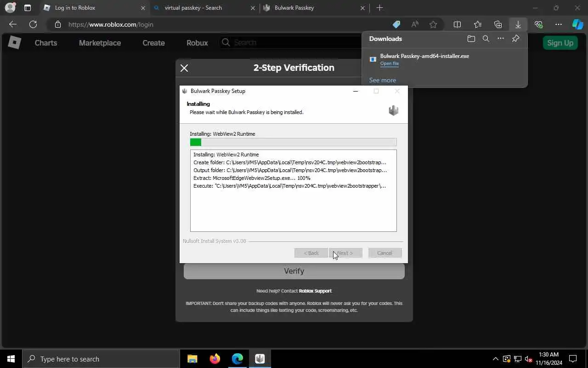Click the Bulwark shield logo in installer header
The image size is (588, 368).
[x=393, y=110]
